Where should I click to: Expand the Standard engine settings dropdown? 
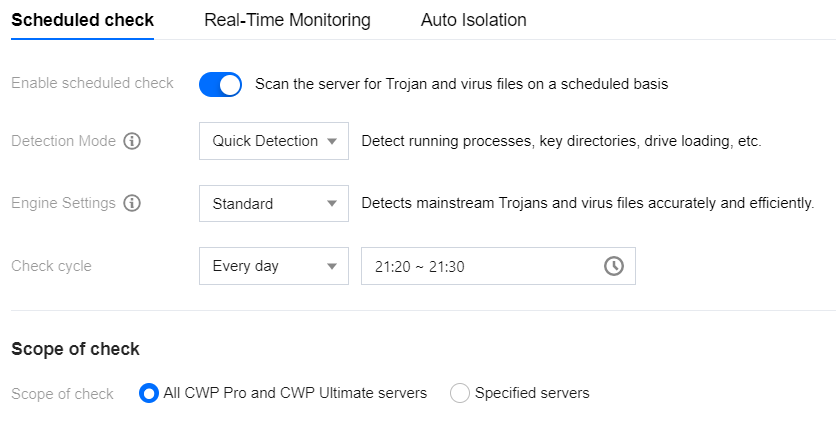tap(274, 203)
